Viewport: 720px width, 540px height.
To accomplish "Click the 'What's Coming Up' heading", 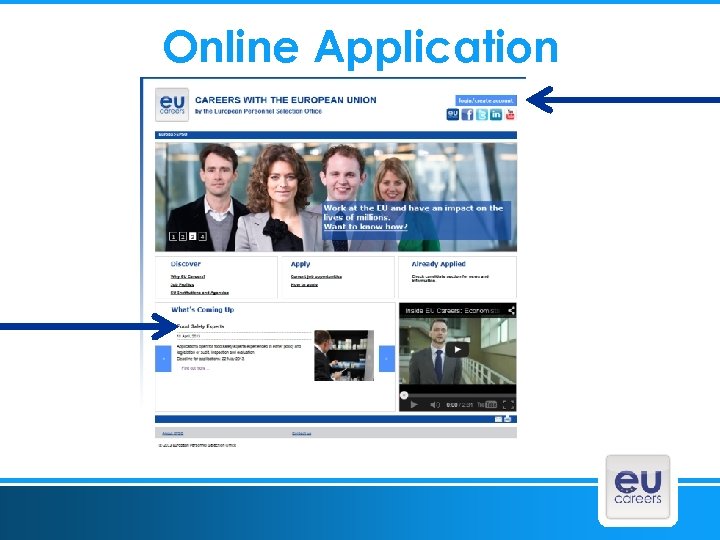I will point(202,310).
